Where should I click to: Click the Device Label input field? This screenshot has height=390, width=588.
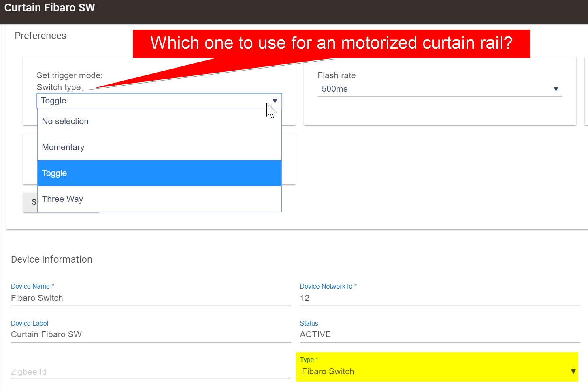[151, 334]
